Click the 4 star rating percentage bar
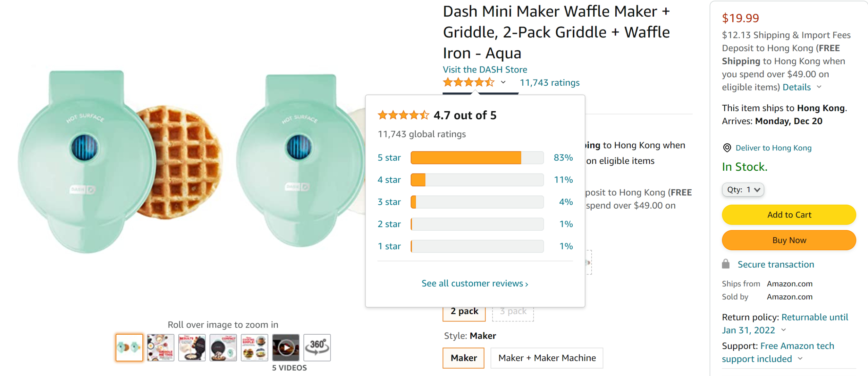Image resolution: width=868 pixels, height=376 pixels. pyautogui.click(x=477, y=180)
